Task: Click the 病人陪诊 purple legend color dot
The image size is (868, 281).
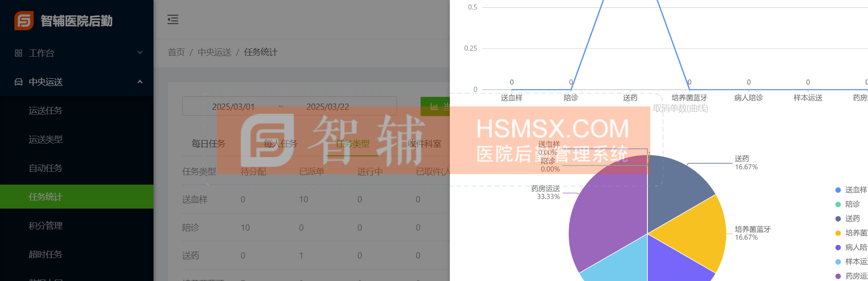Action: (x=838, y=247)
